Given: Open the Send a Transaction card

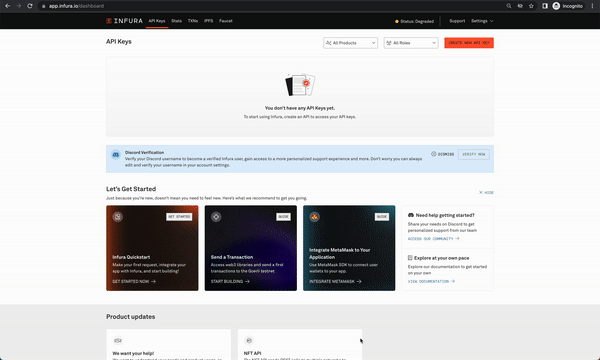Looking at the screenshot, I should [251, 248].
